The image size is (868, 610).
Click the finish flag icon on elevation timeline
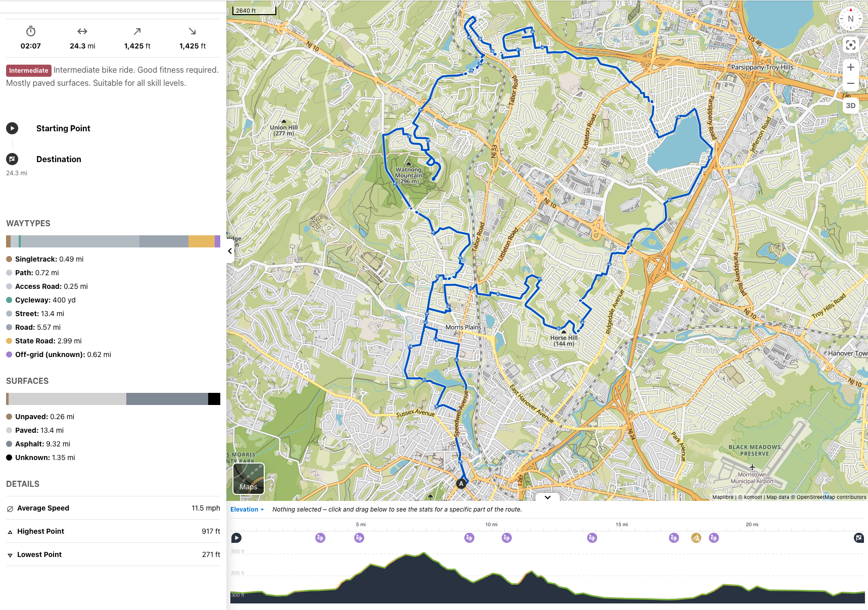tap(858, 538)
